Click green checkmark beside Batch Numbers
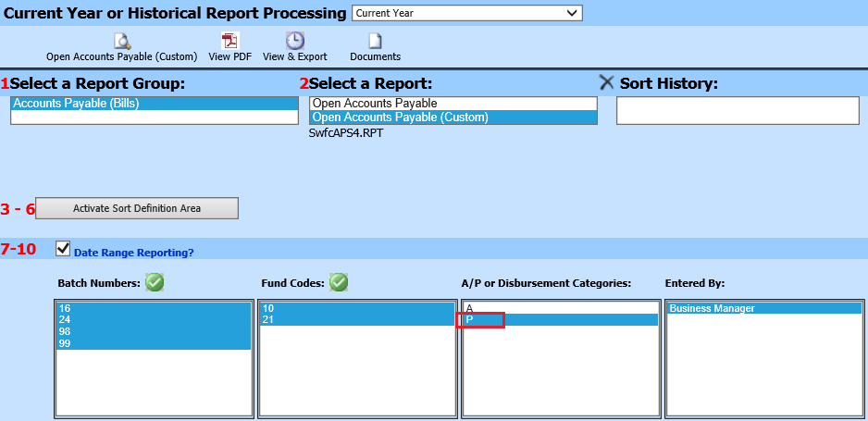This screenshot has width=868, height=421. [154, 282]
